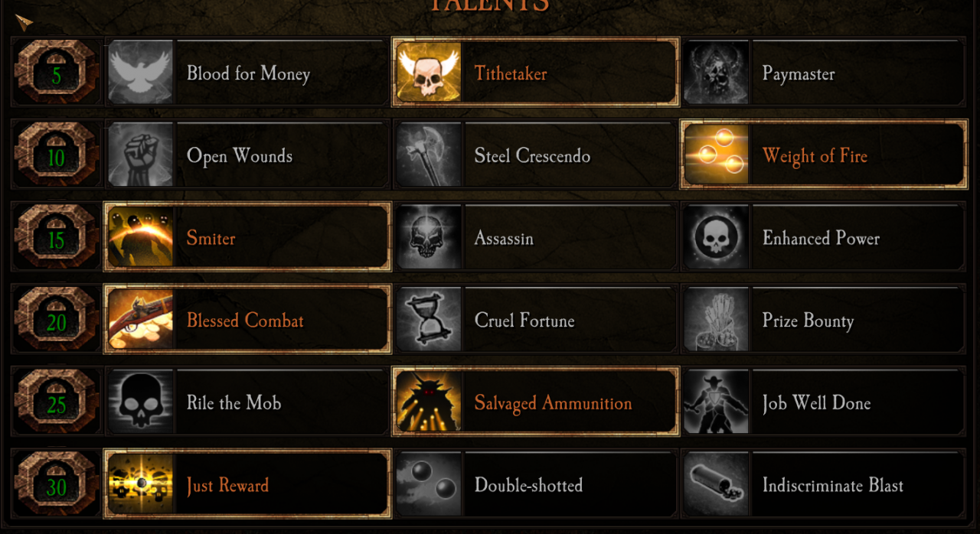The height and width of the screenshot is (534, 980).
Task: Toggle the selected Weight of Fire talent
Action: click(823, 155)
